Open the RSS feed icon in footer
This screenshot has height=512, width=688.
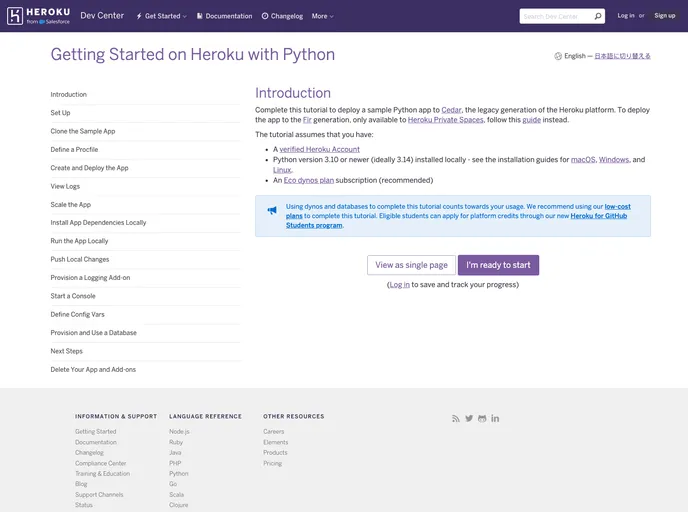click(x=456, y=418)
